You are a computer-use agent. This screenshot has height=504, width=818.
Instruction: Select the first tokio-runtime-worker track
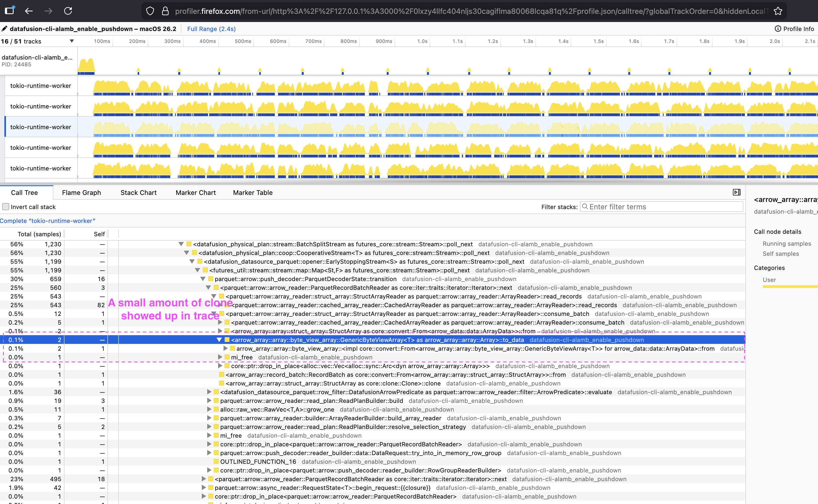tap(41, 86)
